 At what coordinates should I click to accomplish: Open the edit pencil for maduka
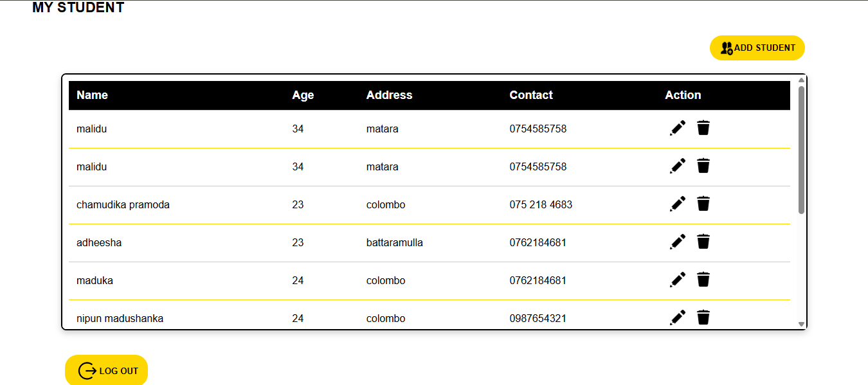(677, 280)
